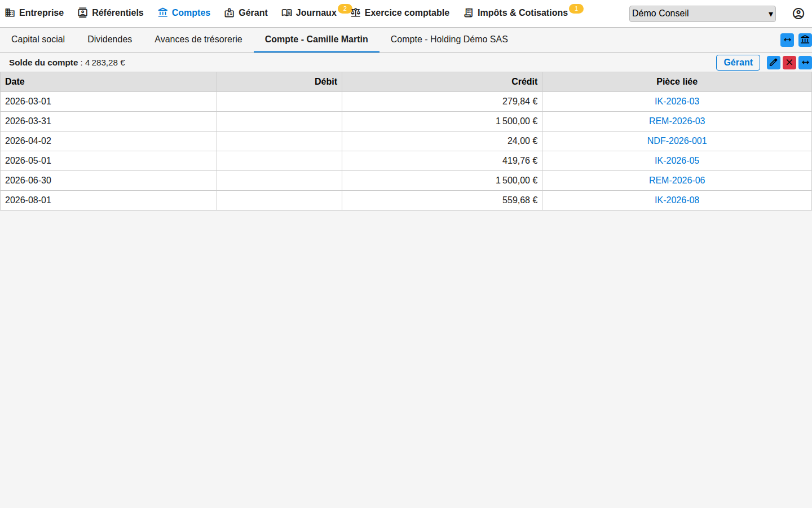Click the yellow badge 2 on Journaux
Image resolution: width=812 pixels, height=508 pixels.
coord(345,8)
